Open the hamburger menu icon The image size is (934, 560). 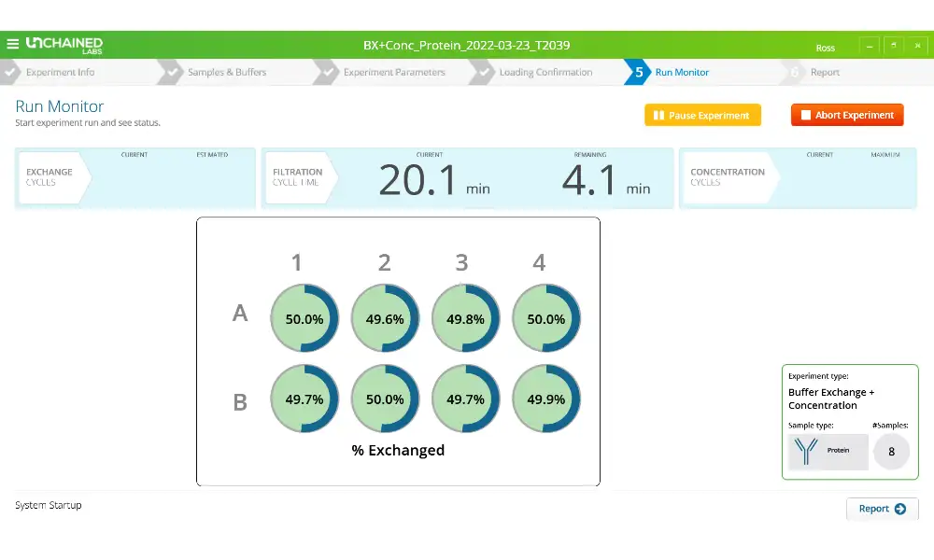[x=13, y=44]
